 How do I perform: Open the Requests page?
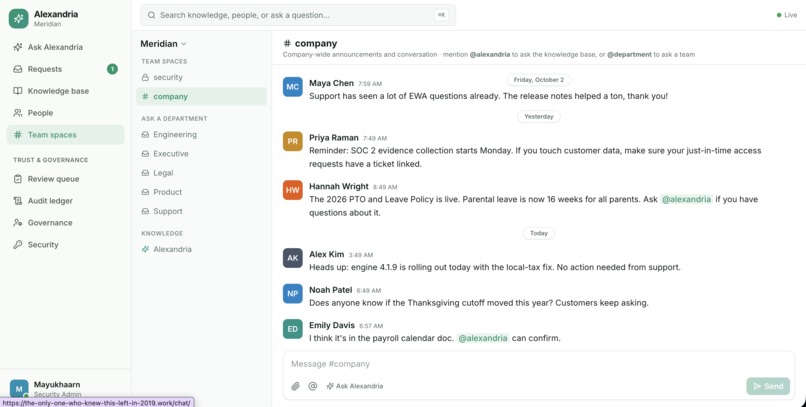65,69
